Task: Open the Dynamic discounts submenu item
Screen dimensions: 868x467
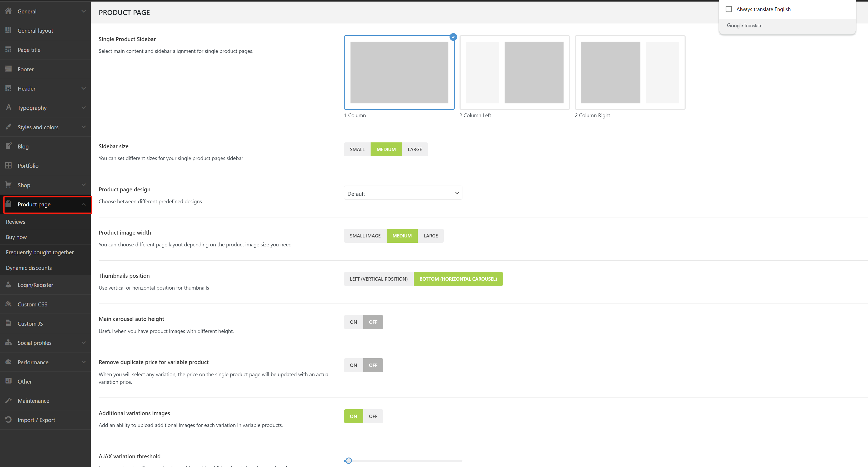Action: [x=29, y=268]
